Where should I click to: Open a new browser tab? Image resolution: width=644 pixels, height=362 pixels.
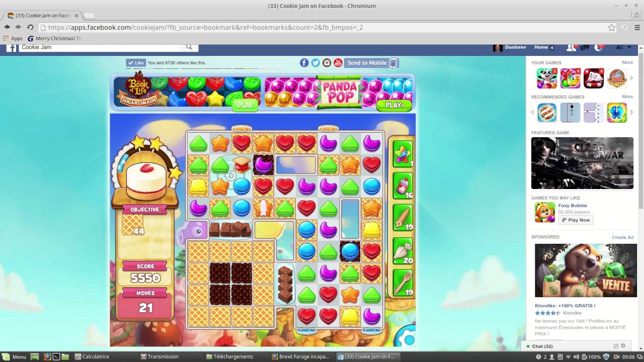(x=89, y=16)
